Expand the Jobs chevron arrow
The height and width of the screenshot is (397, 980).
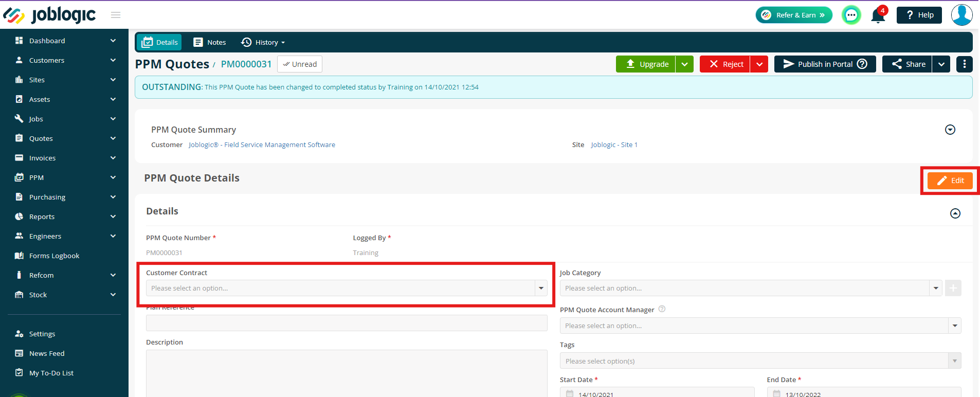pyautogui.click(x=113, y=119)
